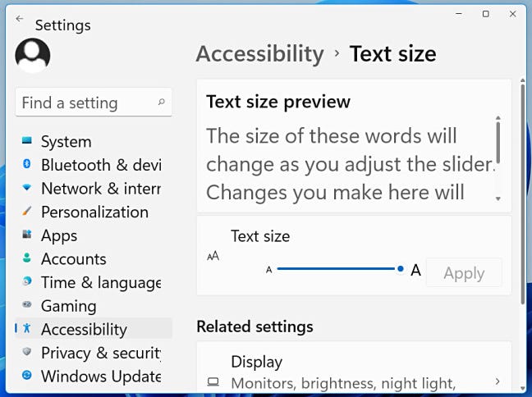Click the Gaming controller icon
Viewport: 532px width, 397px height.
27,306
